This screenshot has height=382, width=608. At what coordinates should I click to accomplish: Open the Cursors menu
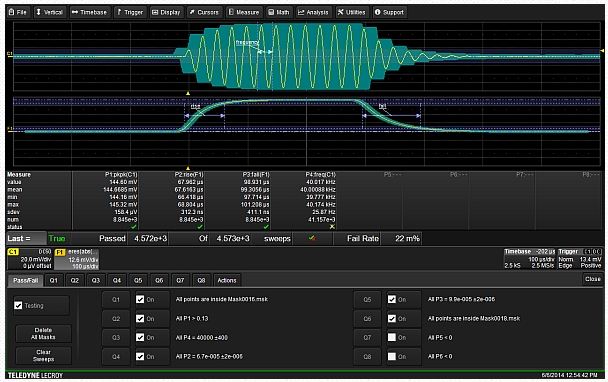point(204,12)
